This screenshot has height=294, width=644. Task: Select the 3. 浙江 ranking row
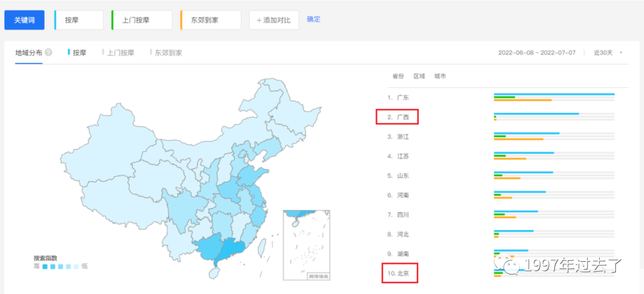pos(501,137)
